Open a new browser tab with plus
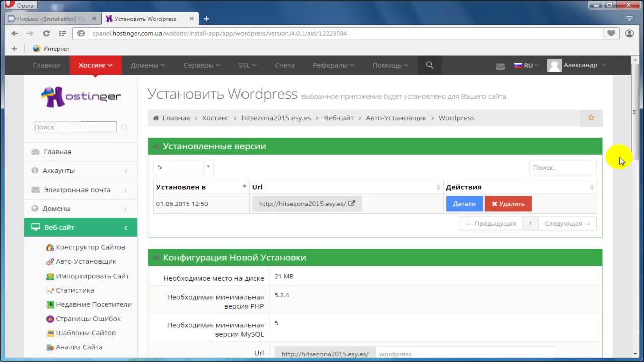This screenshot has height=362, width=644. click(206, 19)
